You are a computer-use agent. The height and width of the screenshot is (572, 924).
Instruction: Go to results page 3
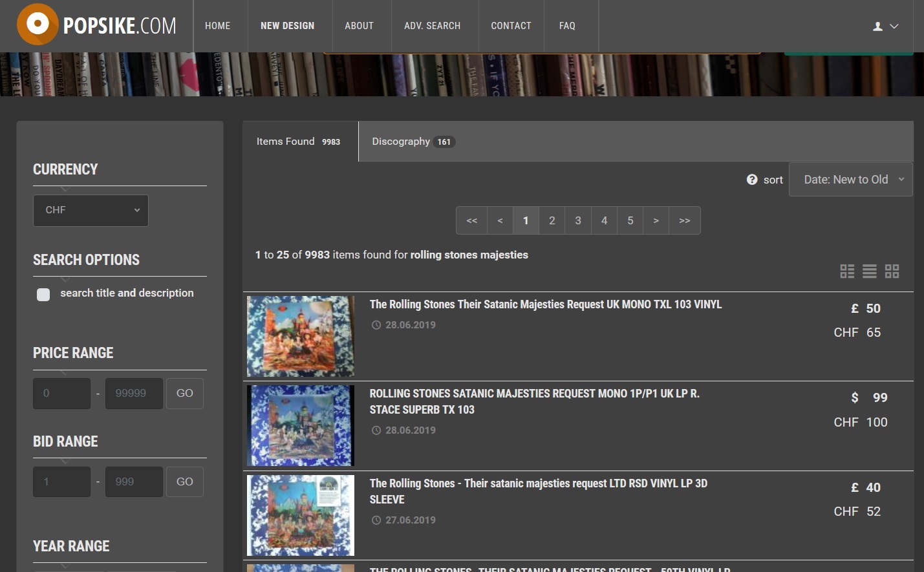click(578, 220)
